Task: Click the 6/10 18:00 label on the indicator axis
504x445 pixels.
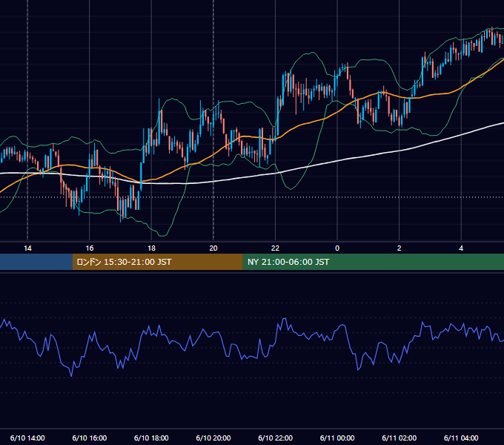Action: point(151,438)
